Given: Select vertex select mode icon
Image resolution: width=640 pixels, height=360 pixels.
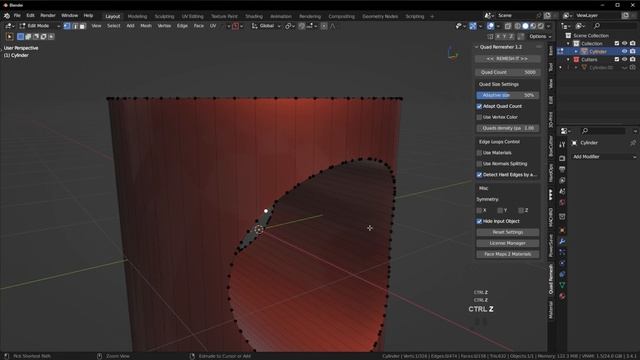Looking at the screenshot, I should 67,26.
